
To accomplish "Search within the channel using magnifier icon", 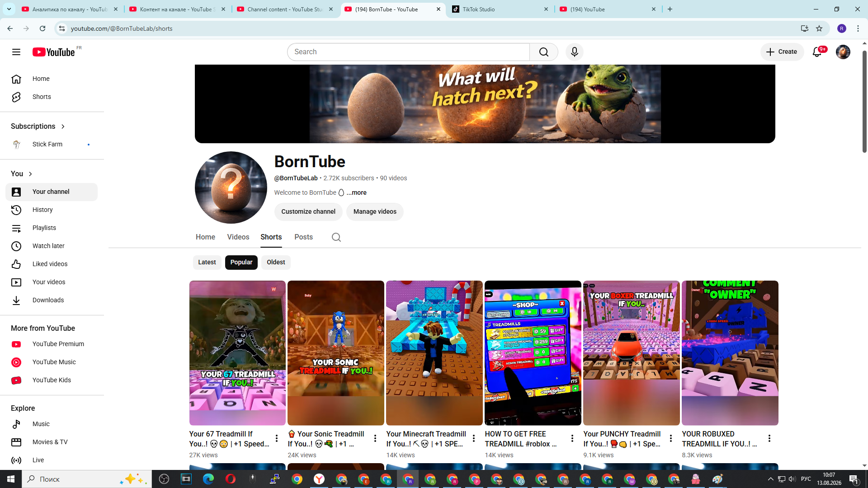I will click(x=336, y=237).
